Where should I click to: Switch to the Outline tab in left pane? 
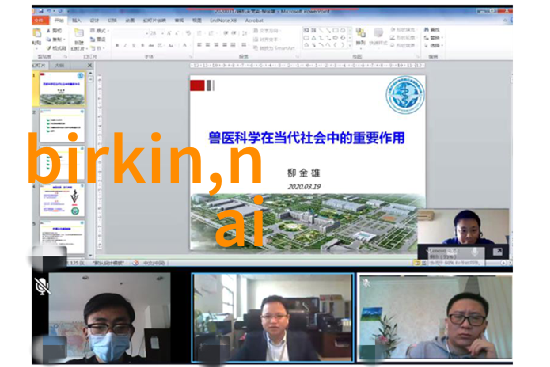click(59, 65)
